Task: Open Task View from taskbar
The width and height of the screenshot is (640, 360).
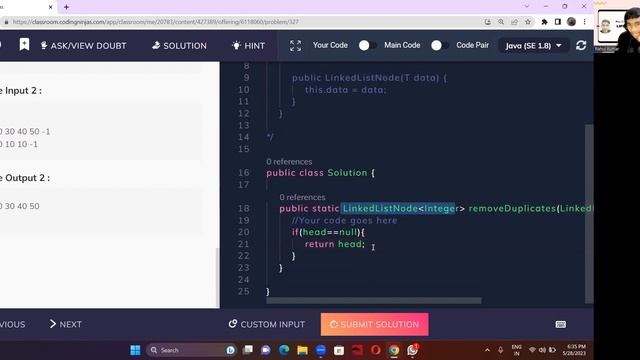Action: pyautogui.click(x=248, y=350)
